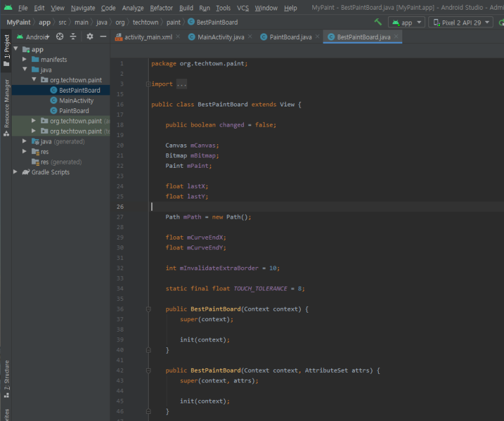Open the Structure side tab
504x421 pixels.
[7, 378]
